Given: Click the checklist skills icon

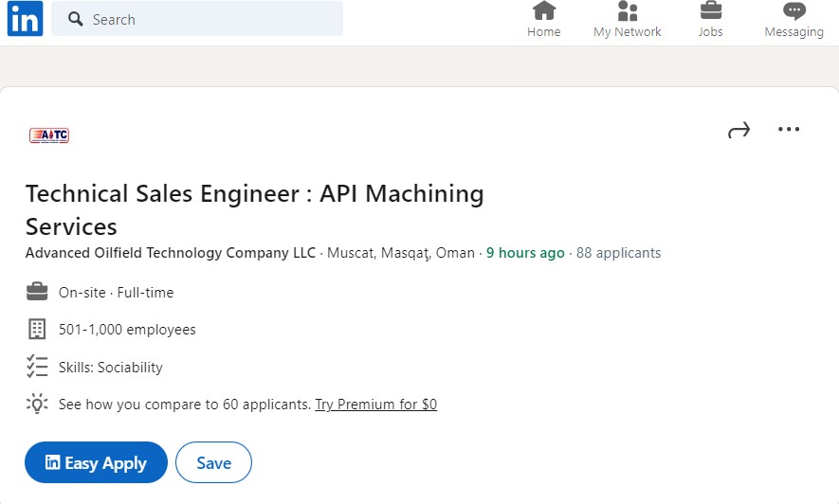Looking at the screenshot, I should [37, 367].
